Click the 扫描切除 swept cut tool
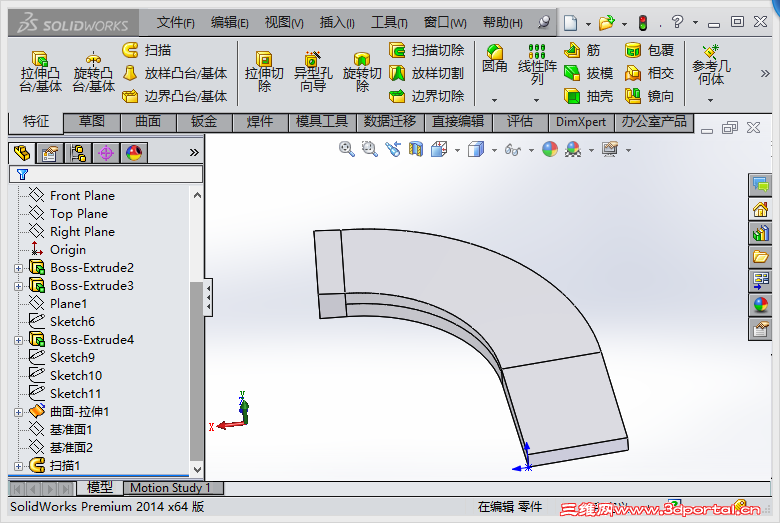This screenshot has height=523, width=780. (x=426, y=50)
